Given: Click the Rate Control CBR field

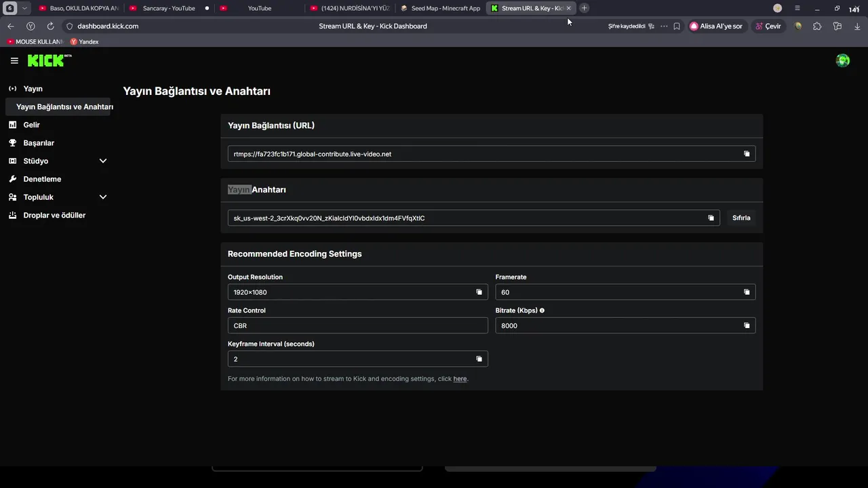Looking at the screenshot, I should 357,325.
